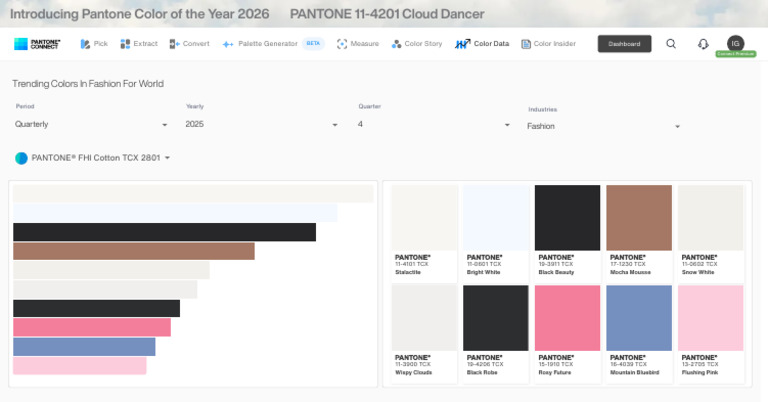Open the Industries dropdown showing Fashion
Screen dimensions: 768x402
pos(603,126)
